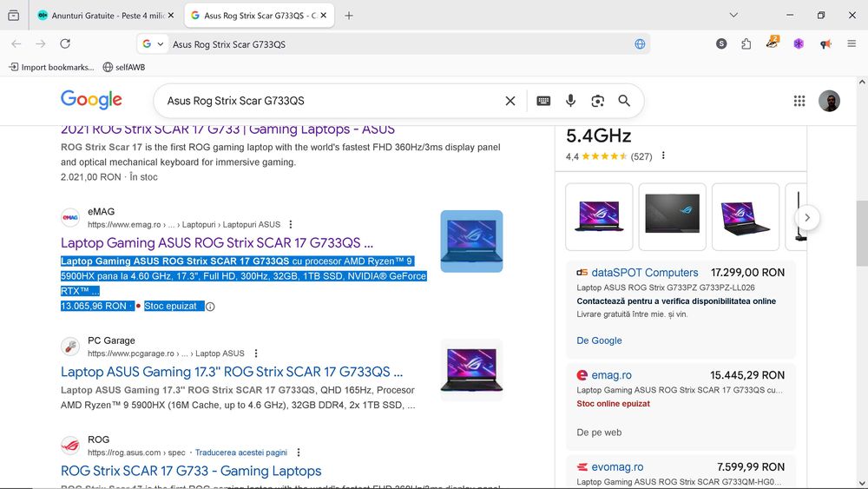868x489 pixels.
Task: Submit search with magnifier icon
Action: (x=624, y=101)
